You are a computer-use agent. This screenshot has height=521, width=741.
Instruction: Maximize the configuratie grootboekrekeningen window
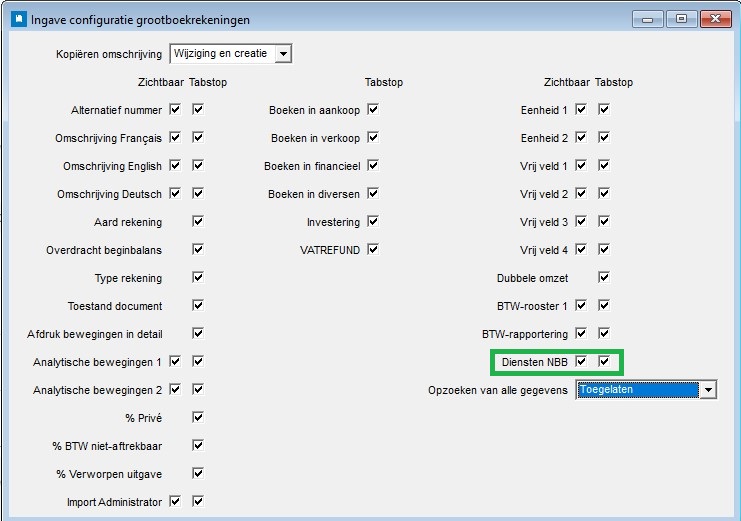point(681,19)
